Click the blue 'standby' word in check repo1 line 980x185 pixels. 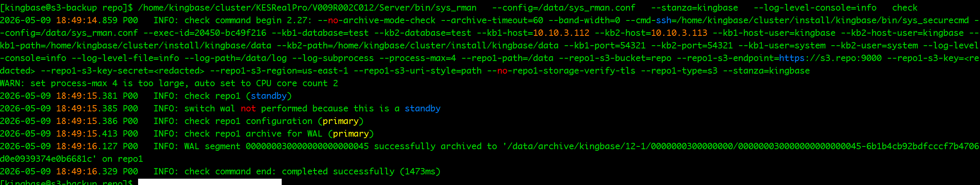[269, 96]
